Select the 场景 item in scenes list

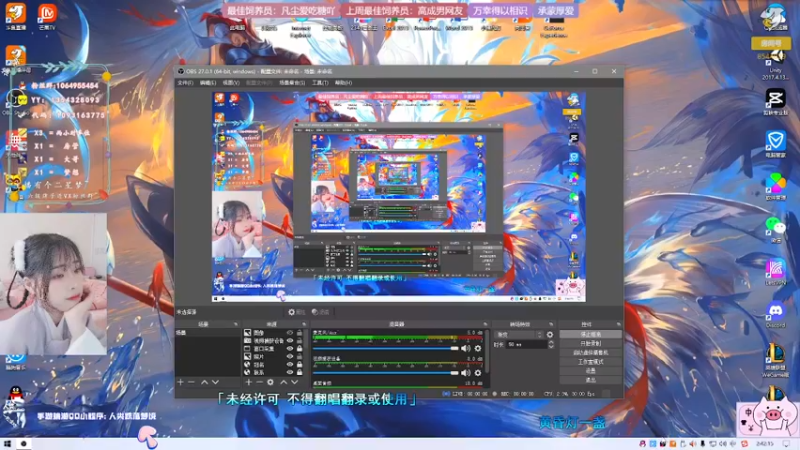[208, 333]
